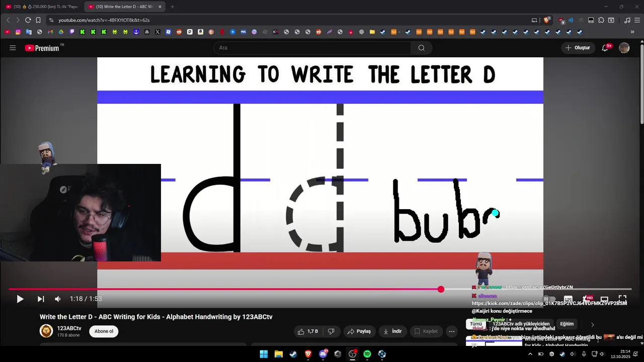Open Spotify from the taskbar
This screenshot has width=644, height=362.
tap(367, 354)
